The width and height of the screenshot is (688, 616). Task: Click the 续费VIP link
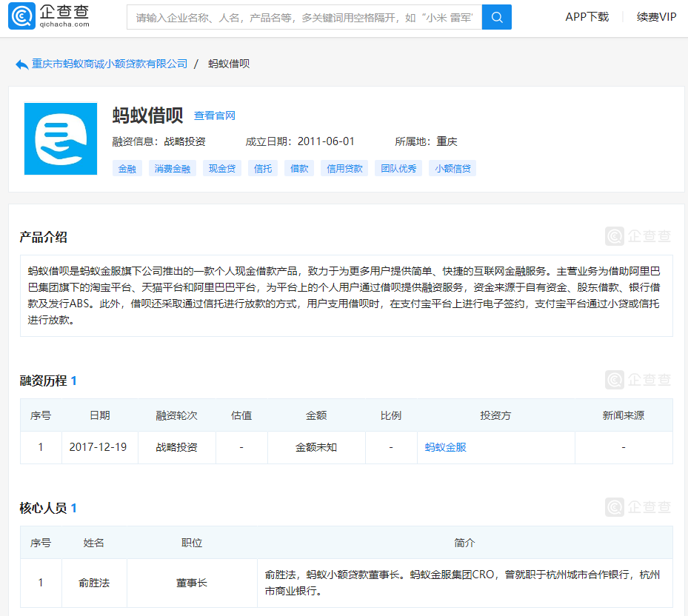[x=656, y=16]
